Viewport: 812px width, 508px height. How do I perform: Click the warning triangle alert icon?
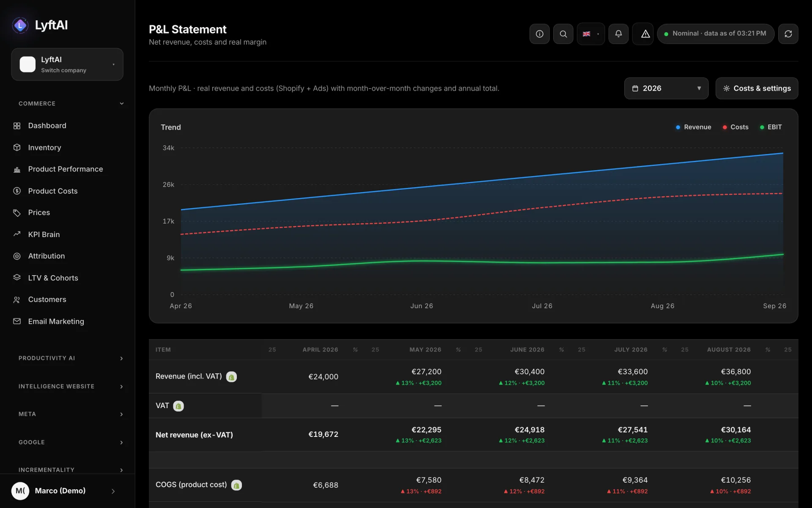pos(645,34)
